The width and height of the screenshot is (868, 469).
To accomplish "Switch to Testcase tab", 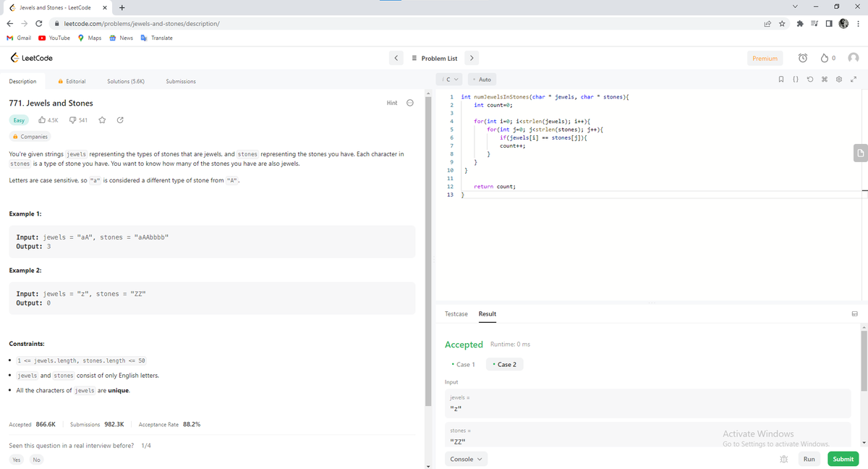I will tap(456, 314).
